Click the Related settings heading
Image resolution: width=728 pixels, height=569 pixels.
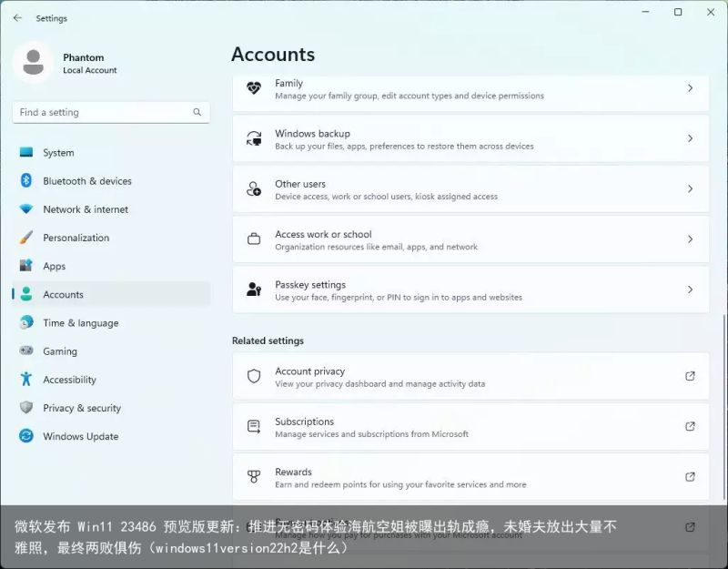click(x=268, y=340)
